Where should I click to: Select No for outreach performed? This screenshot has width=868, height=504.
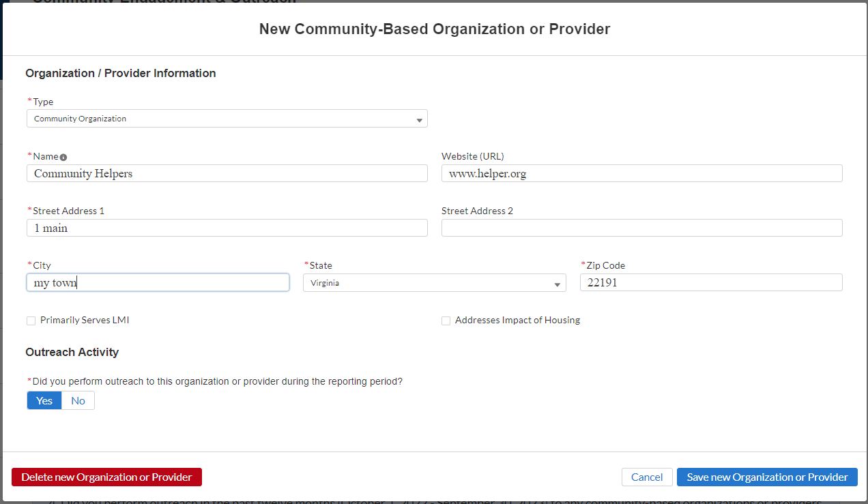78,400
